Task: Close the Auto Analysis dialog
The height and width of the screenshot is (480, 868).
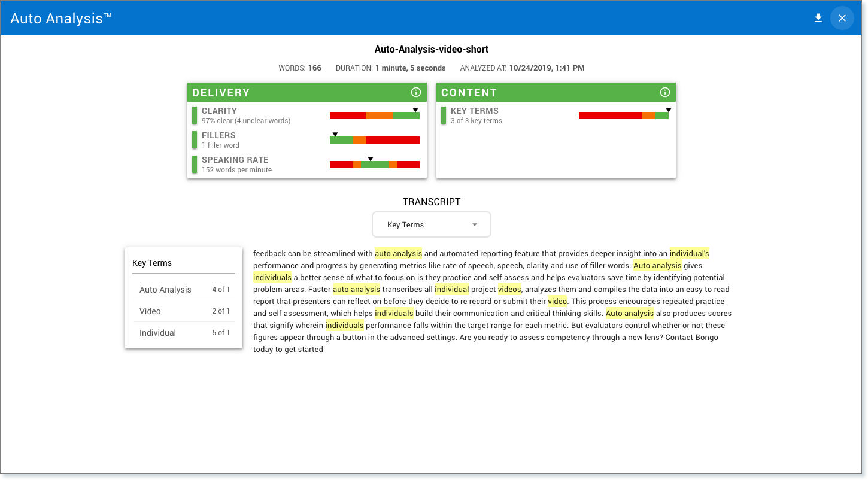Action: point(842,18)
